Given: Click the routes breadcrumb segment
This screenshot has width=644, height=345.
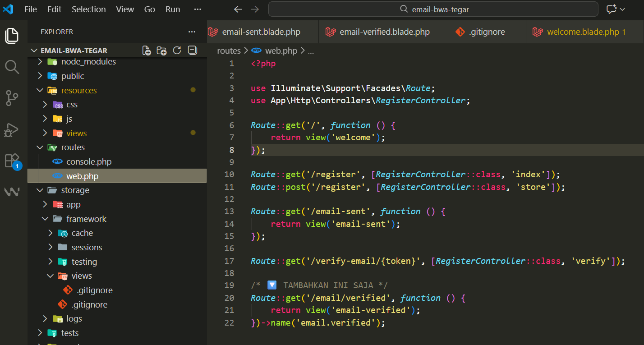Looking at the screenshot, I should point(229,51).
